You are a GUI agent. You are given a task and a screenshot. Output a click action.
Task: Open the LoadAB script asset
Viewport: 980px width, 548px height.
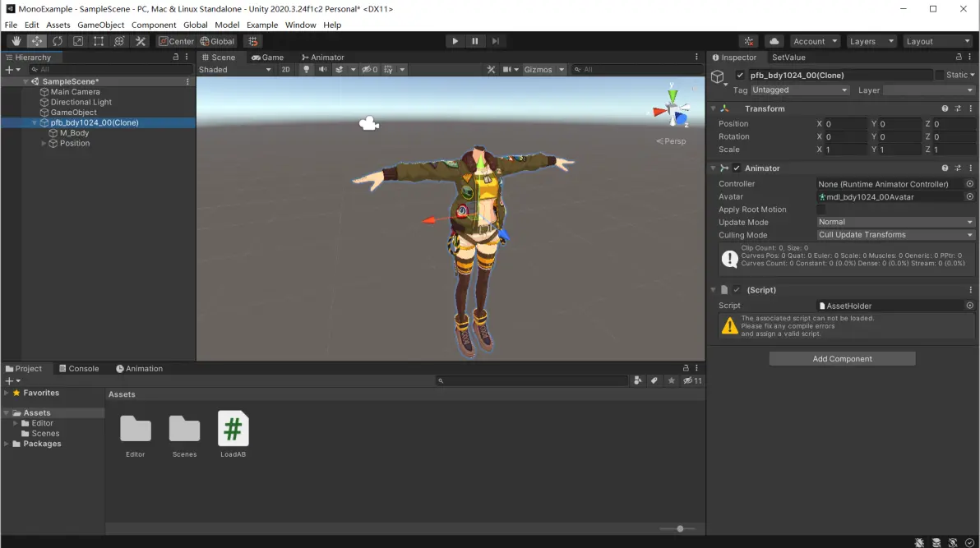coord(233,431)
